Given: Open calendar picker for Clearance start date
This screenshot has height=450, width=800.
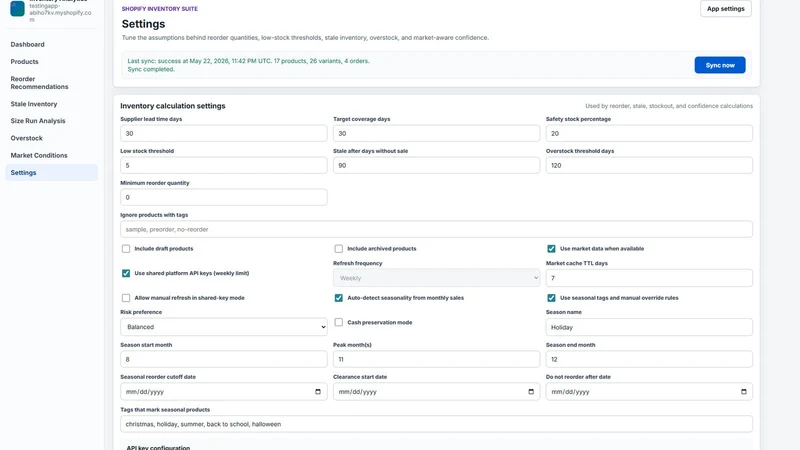Looking at the screenshot, I should pyautogui.click(x=531, y=392).
